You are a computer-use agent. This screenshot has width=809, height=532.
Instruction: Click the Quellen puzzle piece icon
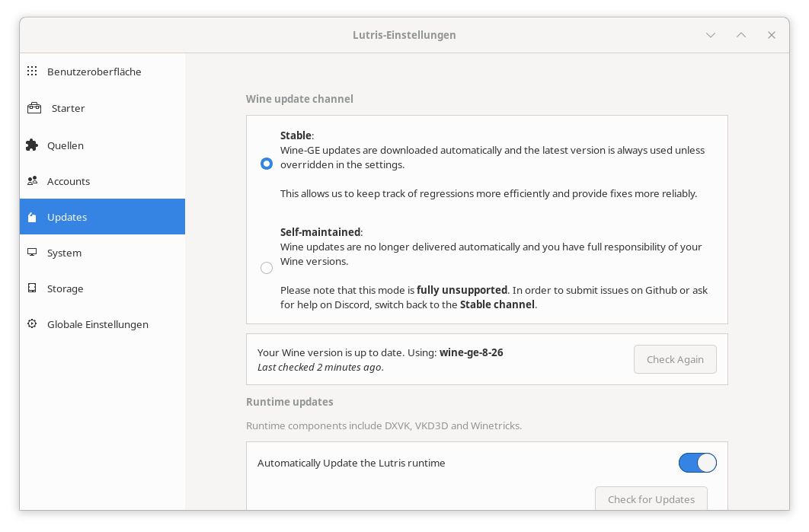coord(32,145)
